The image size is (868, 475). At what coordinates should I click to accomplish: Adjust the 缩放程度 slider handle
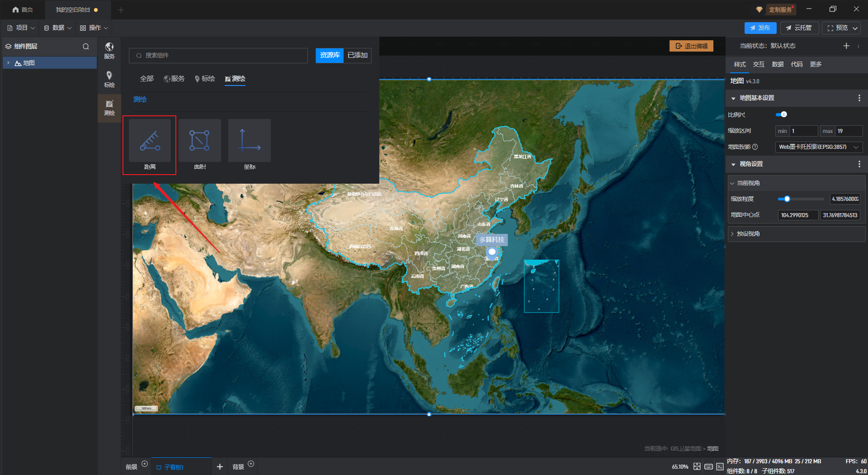pos(787,199)
